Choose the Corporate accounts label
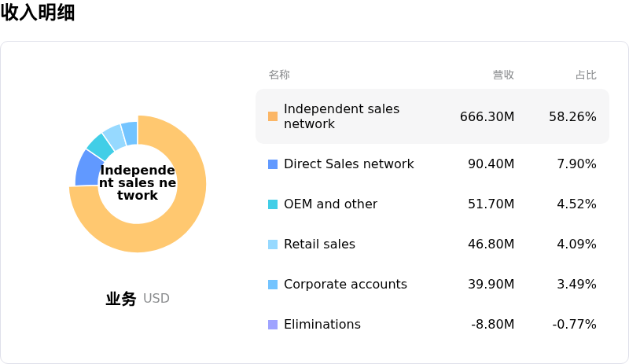629x364 pixels. click(x=345, y=285)
